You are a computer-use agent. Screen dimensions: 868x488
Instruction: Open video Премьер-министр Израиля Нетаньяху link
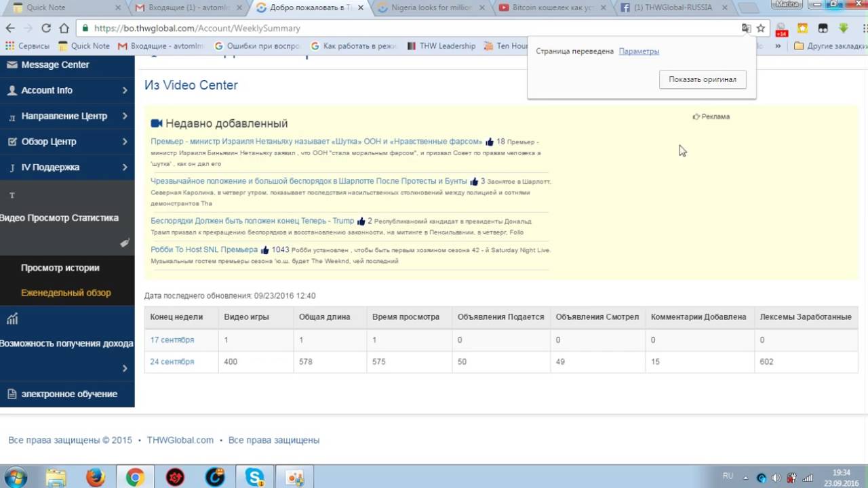click(x=317, y=142)
